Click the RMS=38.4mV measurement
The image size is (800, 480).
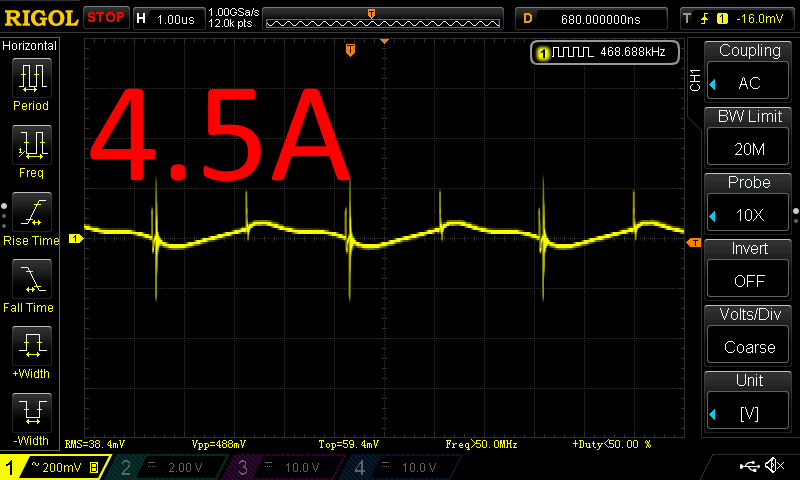[x=95, y=444]
